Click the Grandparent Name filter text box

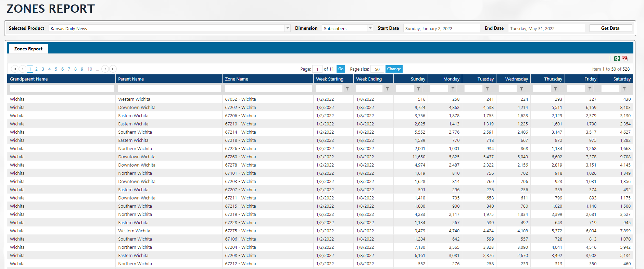click(62, 89)
